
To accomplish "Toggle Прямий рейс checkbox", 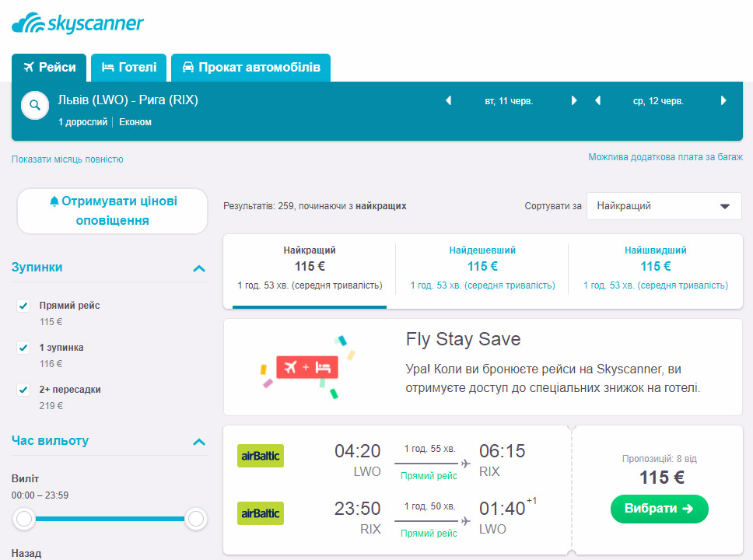I will click(23, 306).
